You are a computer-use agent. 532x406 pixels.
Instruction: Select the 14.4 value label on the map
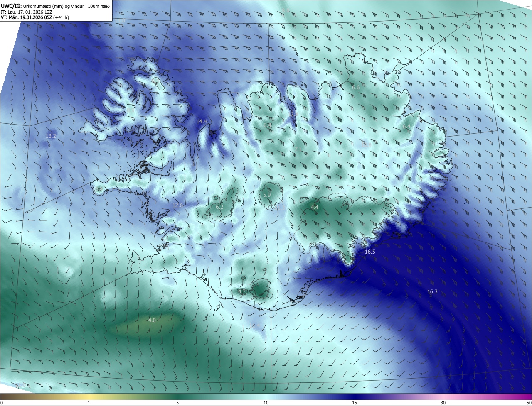coord(202,121)
